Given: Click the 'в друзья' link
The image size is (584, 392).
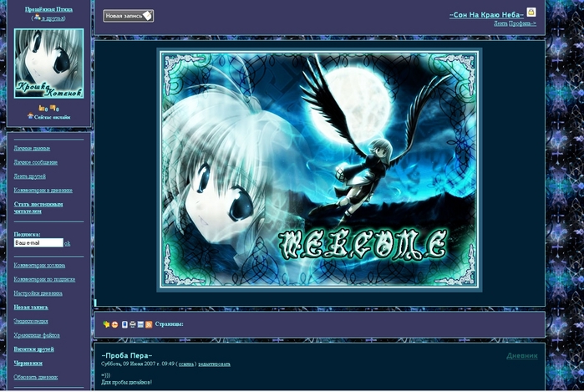Looking at the screenshot, I should (53, 18).
